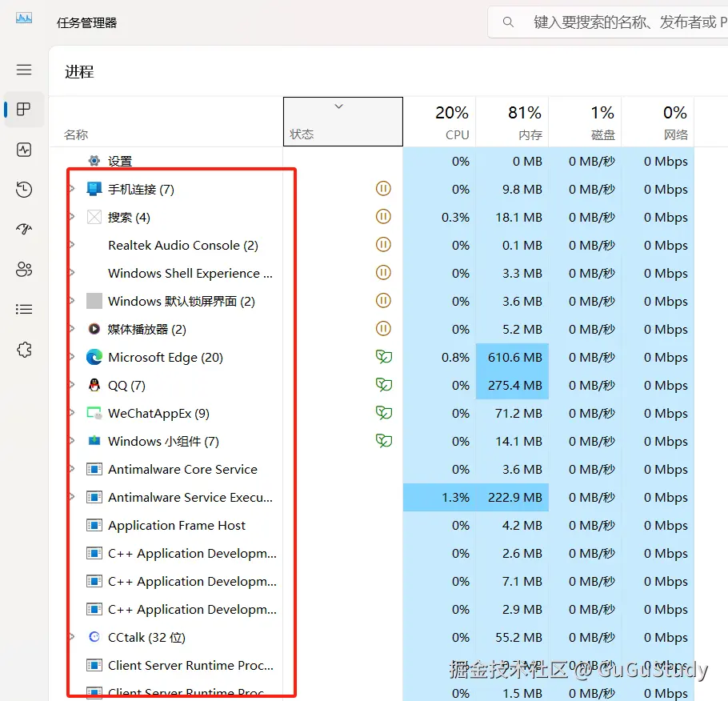Sort by the 磁盘 column header
Image resolution: width=728 pixels, height=701 pixels.
coord(585,122)
